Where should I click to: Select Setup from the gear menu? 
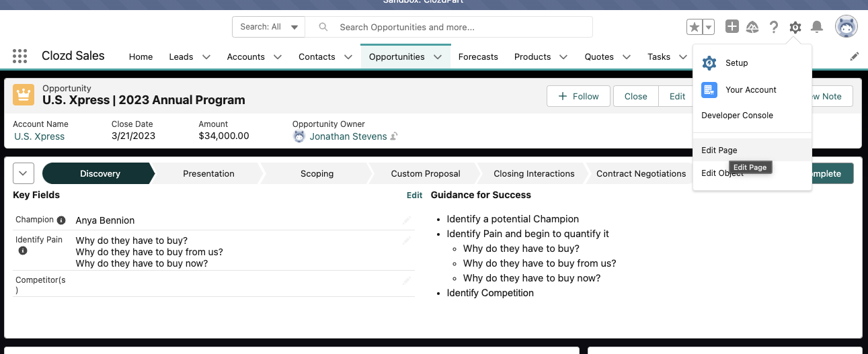click(752, 63)
